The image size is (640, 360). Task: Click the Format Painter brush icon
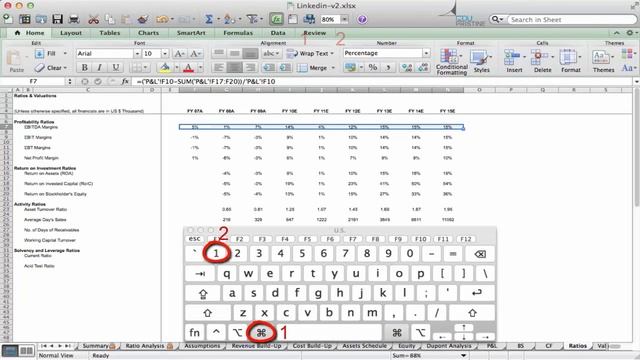[142, 19]
